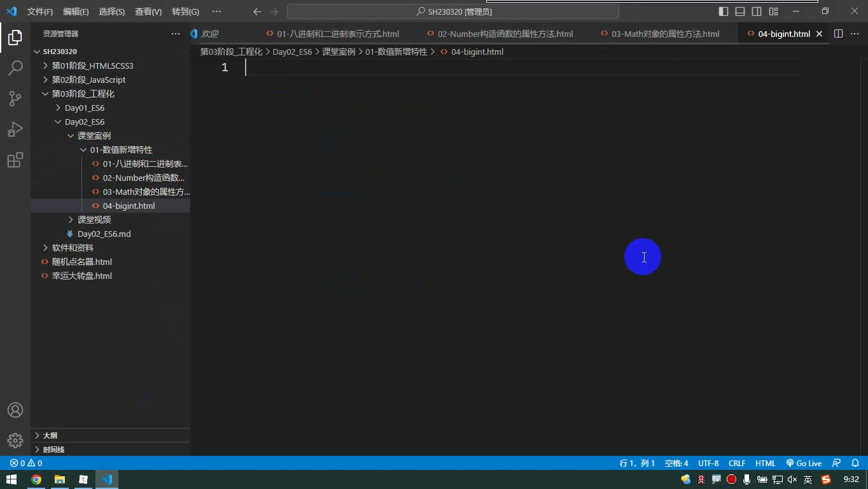Image resolution: width=868 pixels, height=489 pixels.
Task: Click 课堂案例 in the breadcrumb
Action: 339,52
